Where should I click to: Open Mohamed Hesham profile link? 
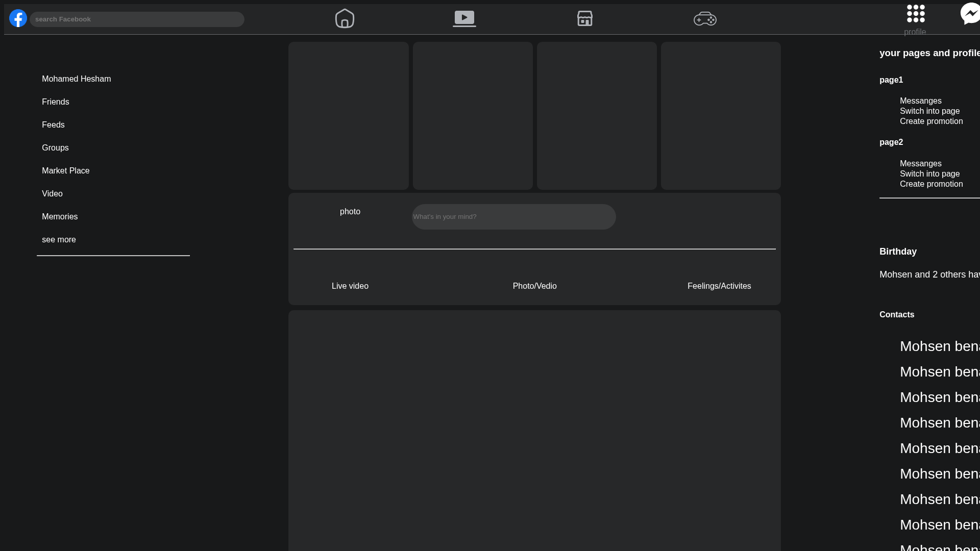pos(76,79)
